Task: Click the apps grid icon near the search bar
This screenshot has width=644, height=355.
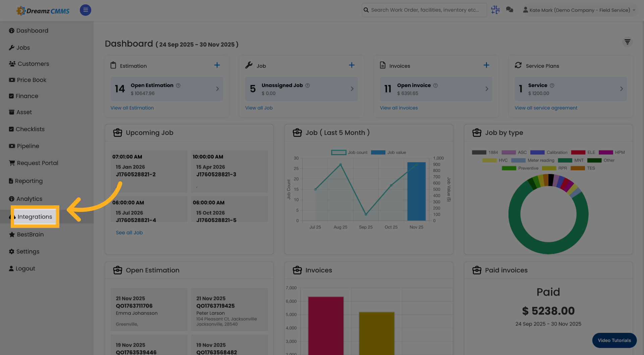Action: [495, 10]
